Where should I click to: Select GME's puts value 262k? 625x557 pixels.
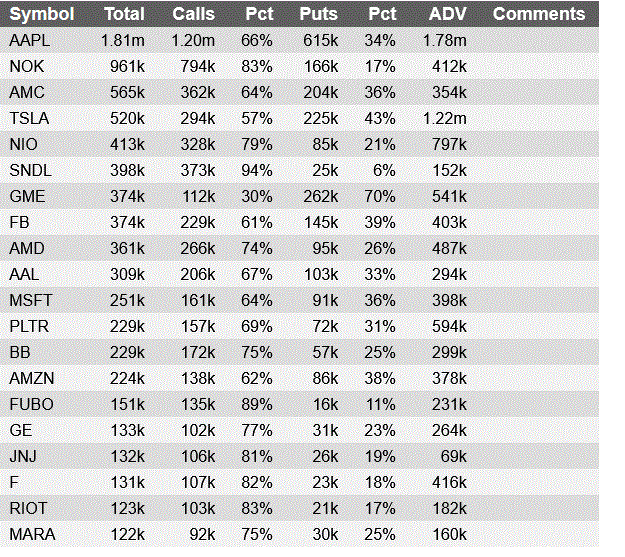tap(320, 196)
